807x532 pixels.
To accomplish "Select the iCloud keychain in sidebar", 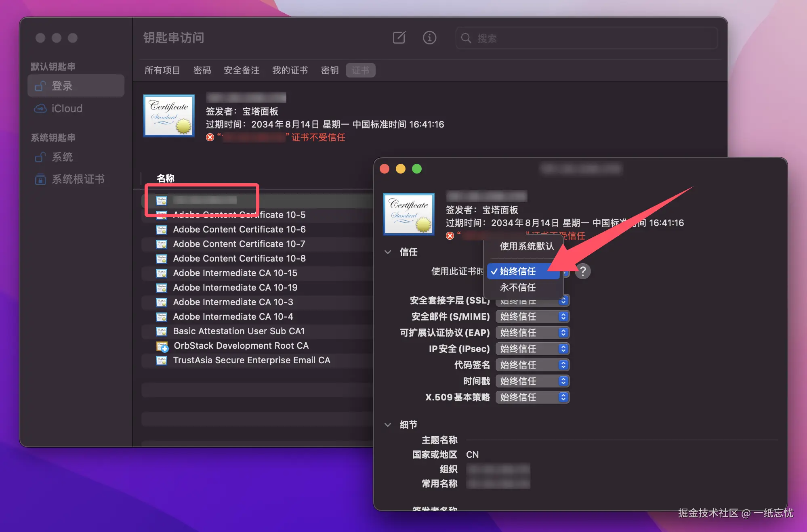I will coord(67,109).
